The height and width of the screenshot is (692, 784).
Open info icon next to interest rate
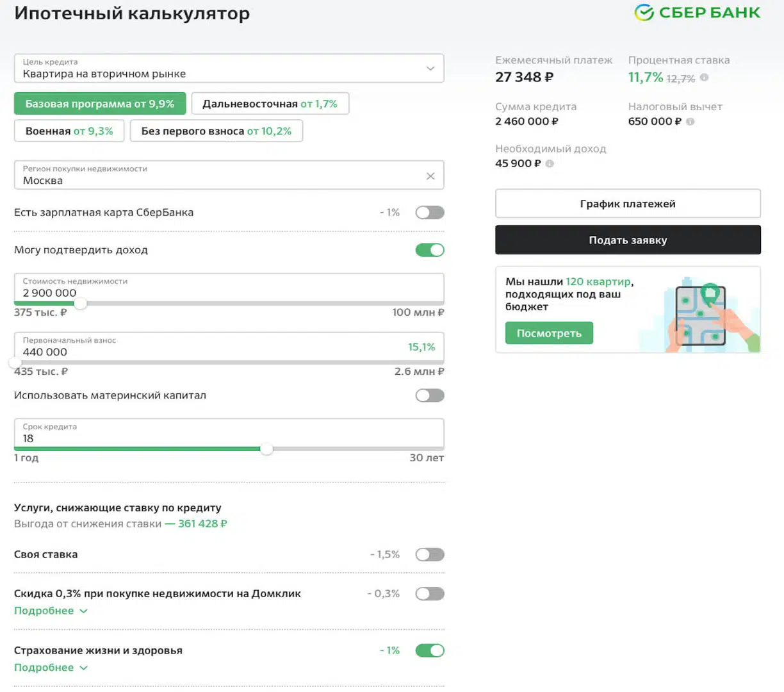704,78
